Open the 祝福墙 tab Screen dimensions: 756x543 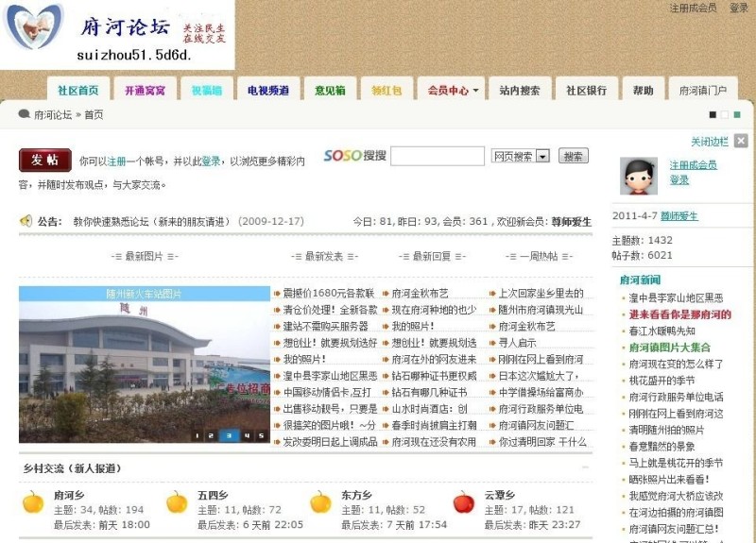click(x=207, y=90)
